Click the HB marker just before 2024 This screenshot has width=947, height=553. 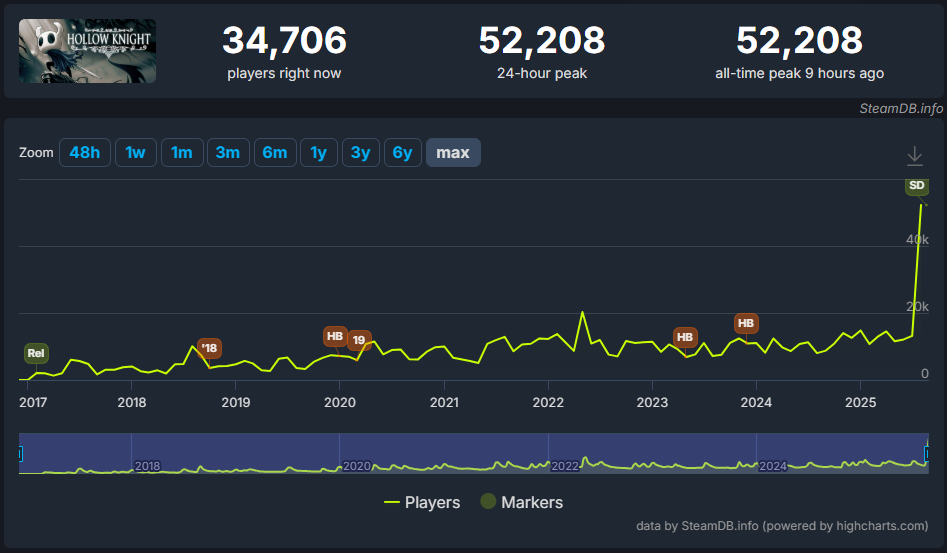[x=745, y=323]
